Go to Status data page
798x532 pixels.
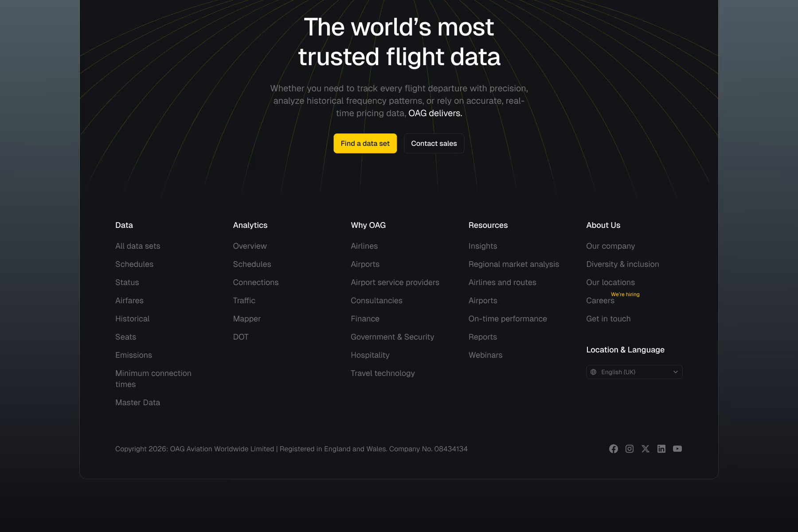pos(127,282)
